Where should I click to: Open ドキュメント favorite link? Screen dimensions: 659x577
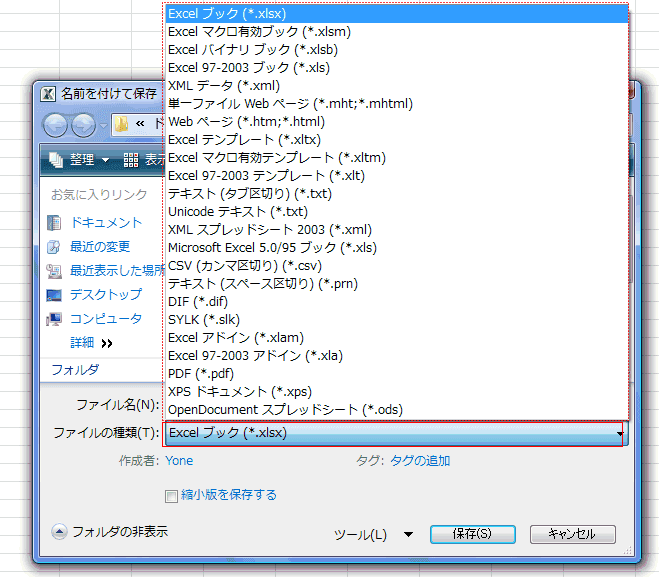(x=106, y=222)
